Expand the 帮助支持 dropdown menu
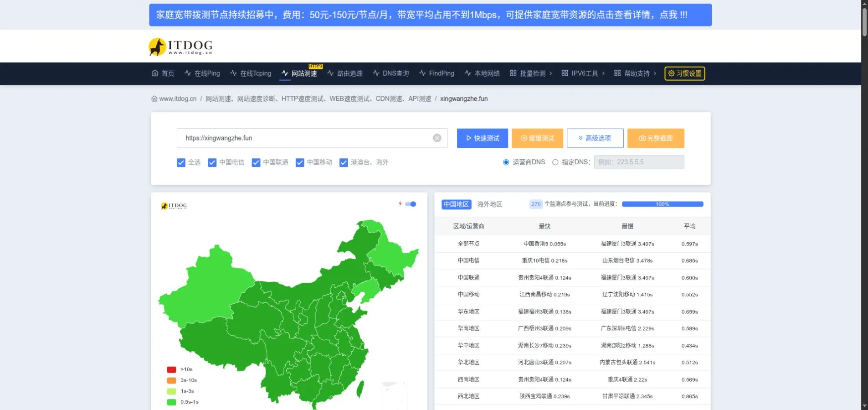This screenshot has height=410, width=868. [636, 73]
